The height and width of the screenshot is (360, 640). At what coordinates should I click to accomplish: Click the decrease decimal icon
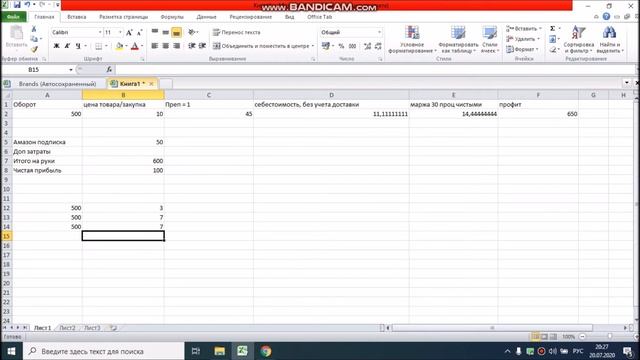point(378,46)
